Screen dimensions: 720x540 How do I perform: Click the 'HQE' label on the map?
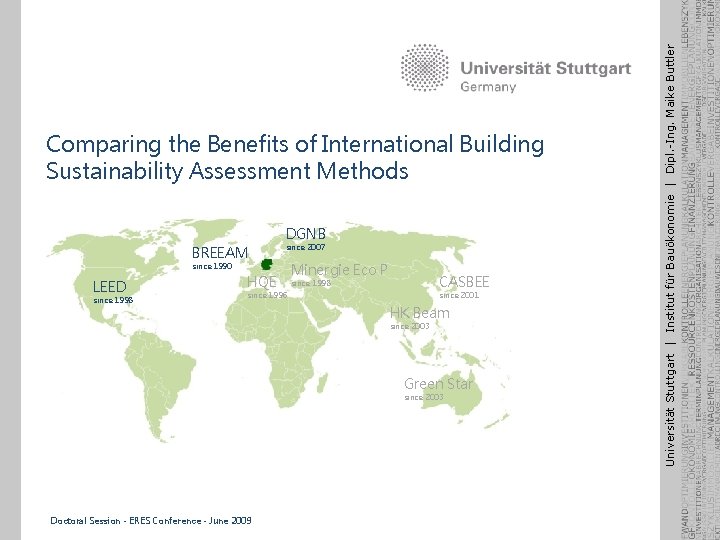(262, 281)
